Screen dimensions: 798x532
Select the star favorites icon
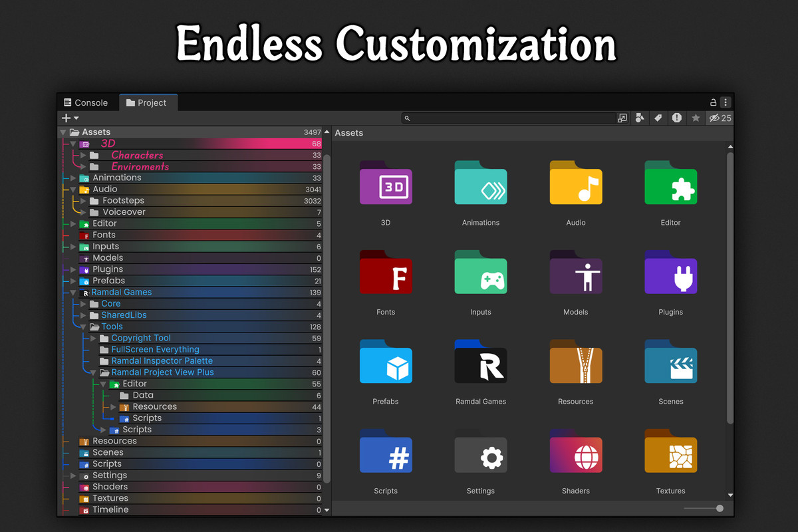(x=696, y=118)
